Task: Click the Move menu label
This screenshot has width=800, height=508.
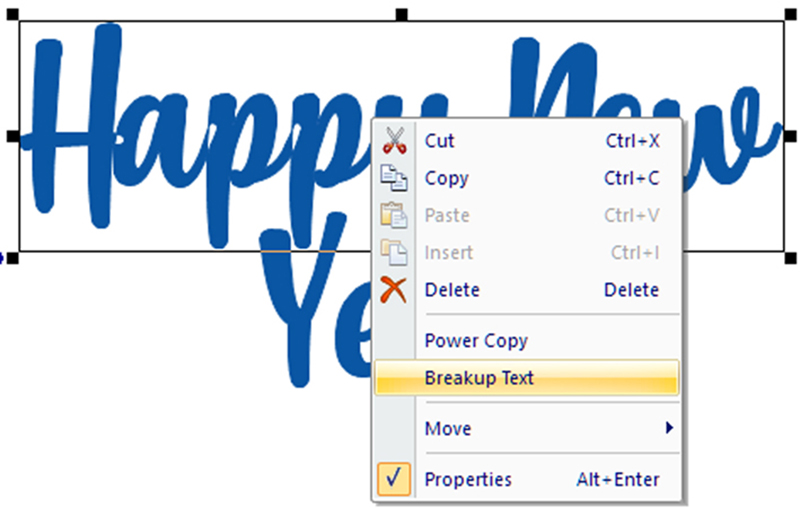Action: coord(447,428)
